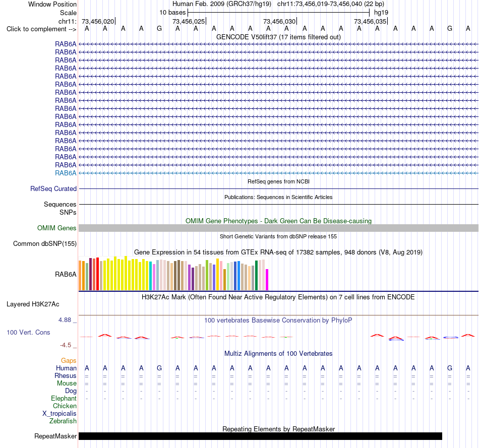Click the Common dbSNP(155) label
This screenshot has width=479, height=448.
44,244
